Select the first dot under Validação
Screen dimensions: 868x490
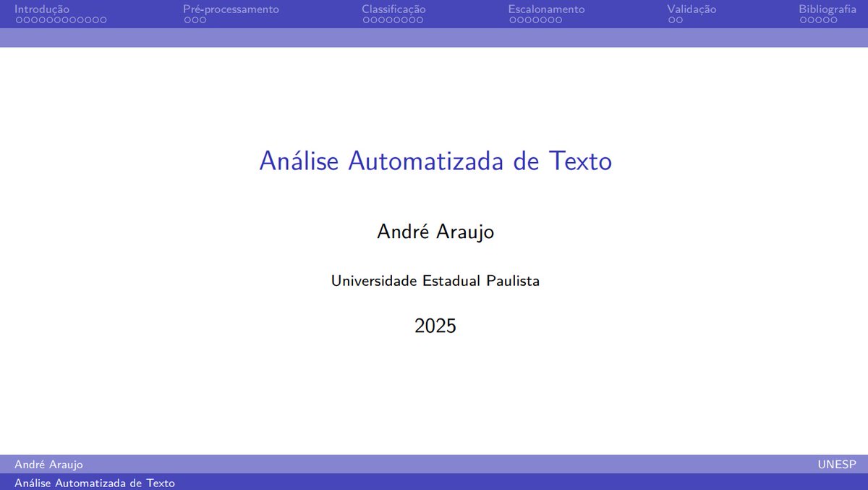tap(671, 19)
